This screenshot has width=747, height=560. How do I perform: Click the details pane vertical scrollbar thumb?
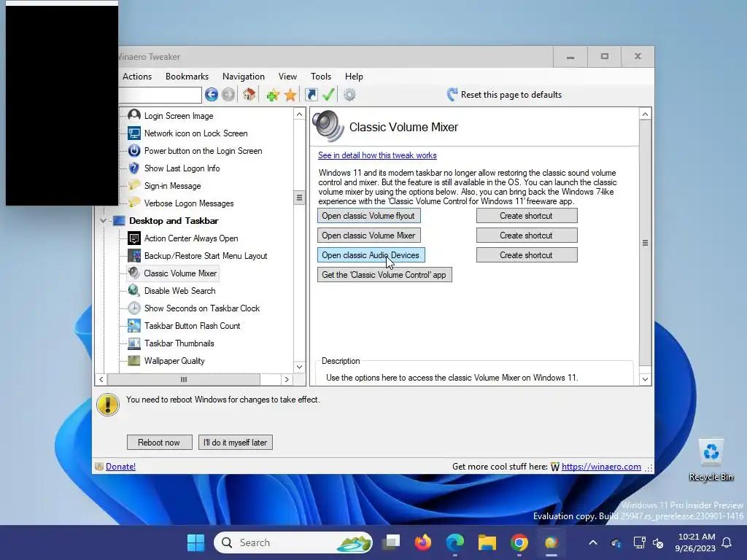tap(645, 243)
